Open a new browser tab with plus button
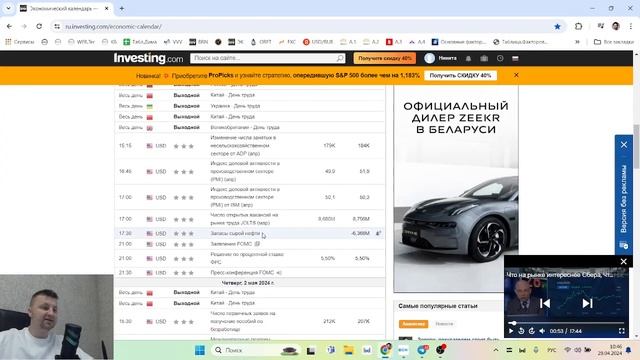Viewport: 640px width, 360px height. (x=122, y=8)
